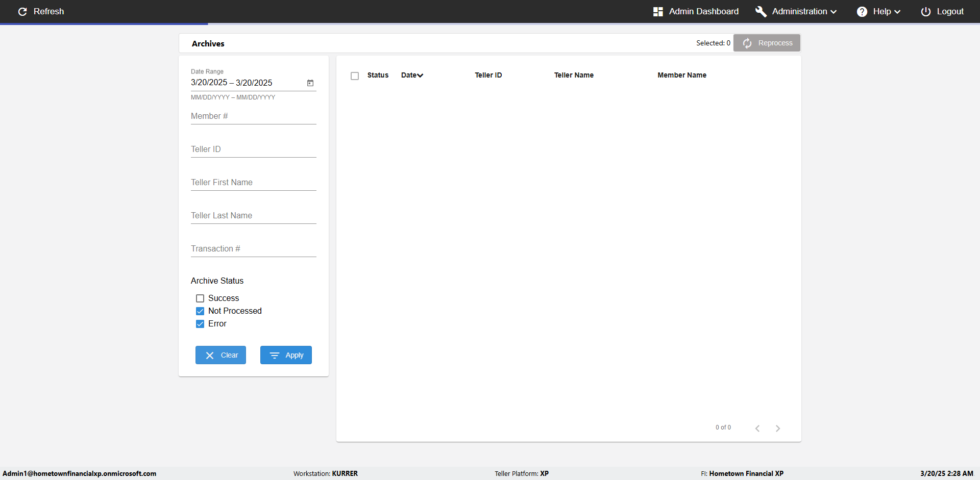Click the Teller Last Name input field
Viewport: 980px width, 480px height.
point(254,216)
